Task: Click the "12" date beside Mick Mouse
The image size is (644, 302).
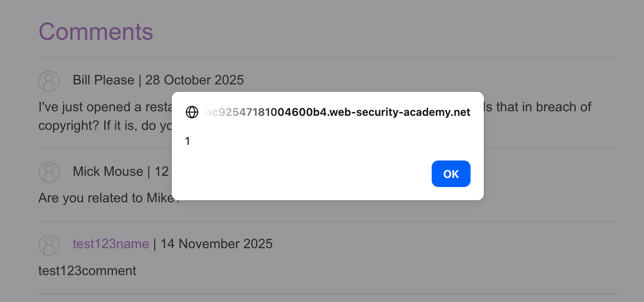Action: click(161, 171)
